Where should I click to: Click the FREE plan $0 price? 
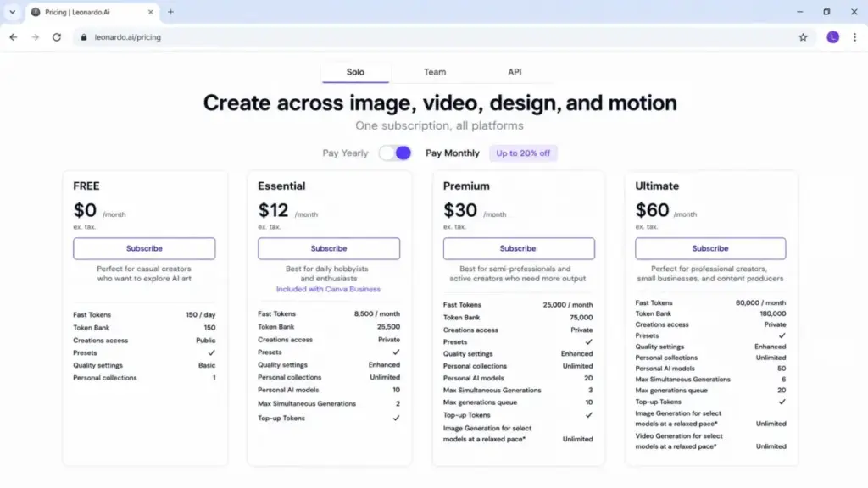[85, 210]
